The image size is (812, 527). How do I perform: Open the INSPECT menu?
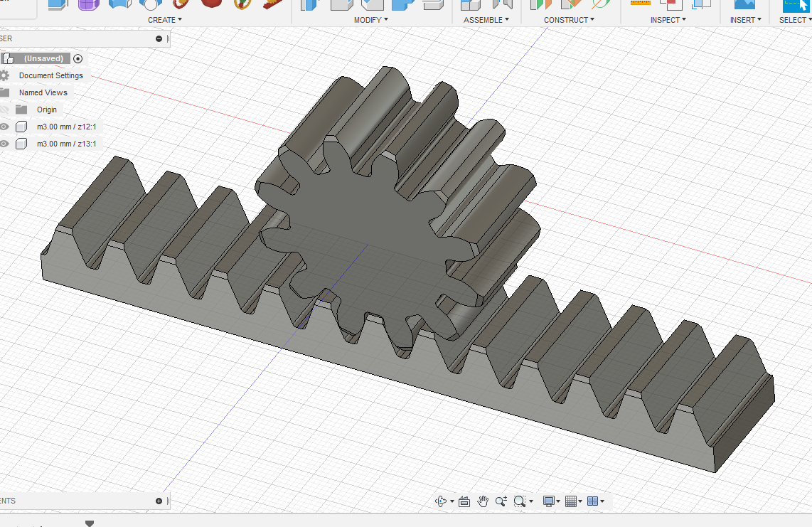[668, 20]
